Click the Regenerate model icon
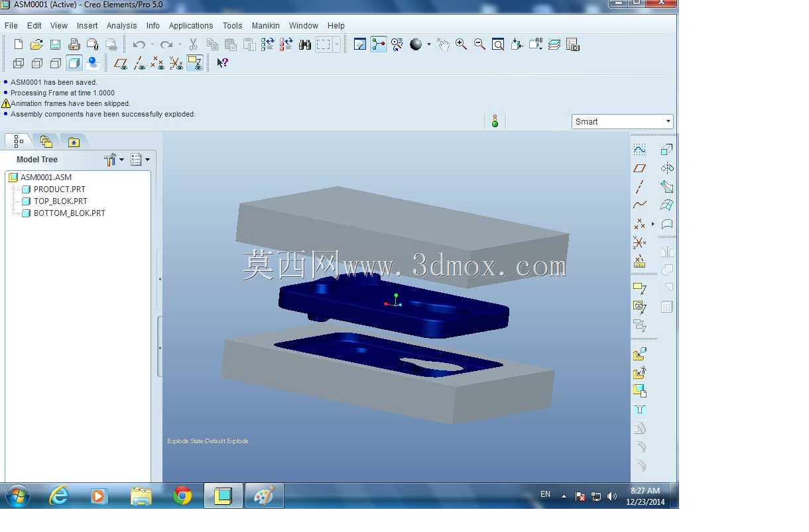809x532 pixels. coord(268,44)
